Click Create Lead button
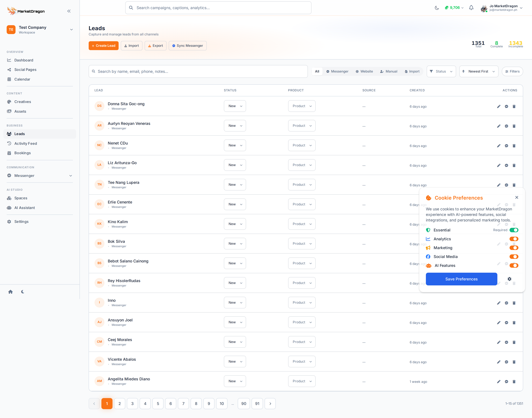 click(103, 46)
